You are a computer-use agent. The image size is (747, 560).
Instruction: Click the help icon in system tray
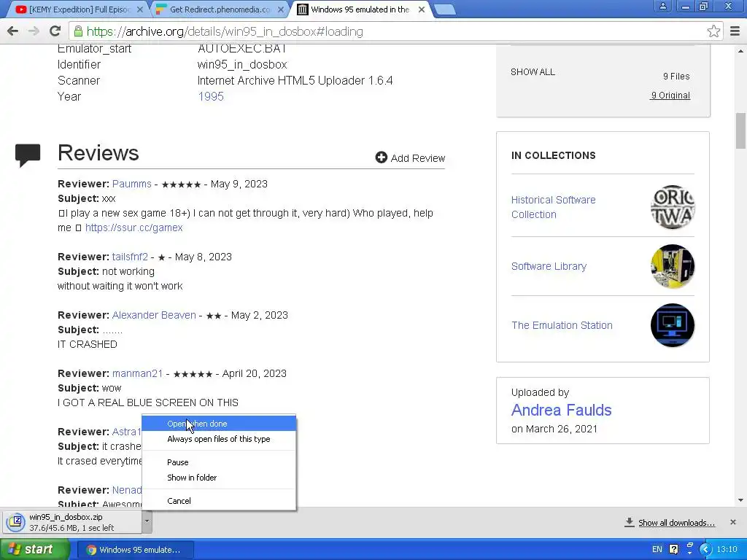pos(673,549)
